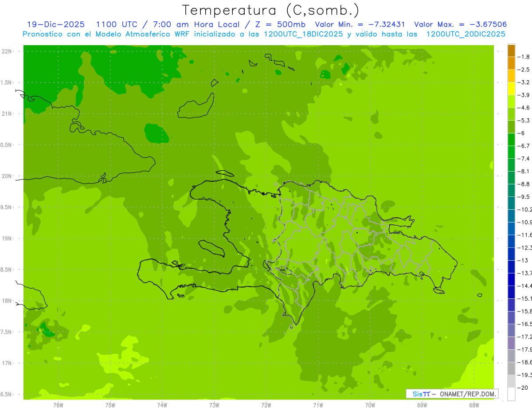Click the 71W longitude label

318,405
